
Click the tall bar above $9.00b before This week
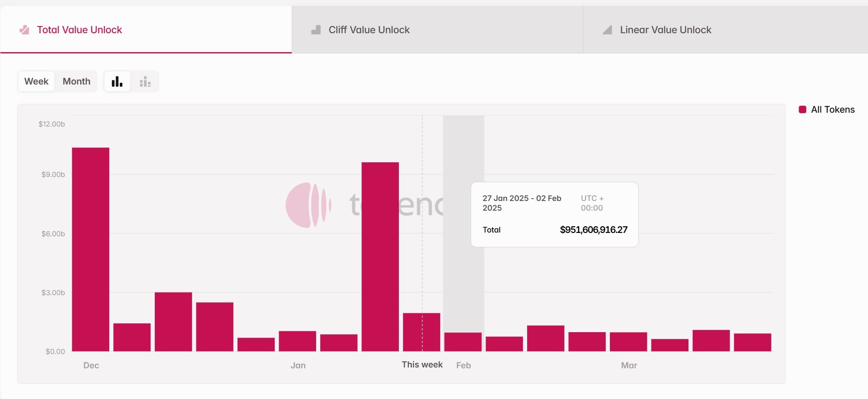[x=380, y=257]
